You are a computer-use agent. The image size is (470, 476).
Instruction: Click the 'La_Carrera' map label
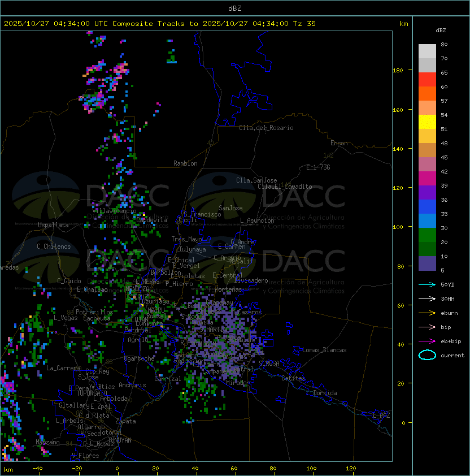click(x=64, y=368)
